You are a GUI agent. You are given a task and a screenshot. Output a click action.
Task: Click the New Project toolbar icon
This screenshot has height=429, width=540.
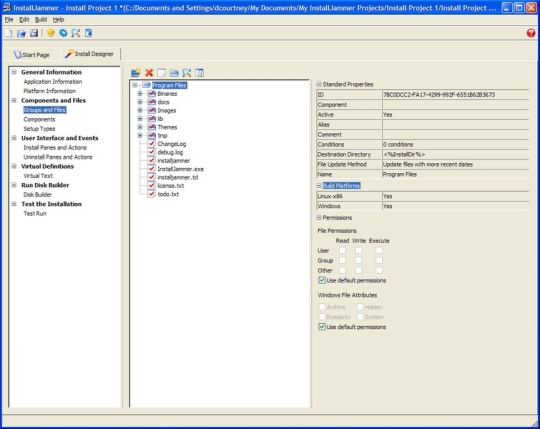point(8,33)
